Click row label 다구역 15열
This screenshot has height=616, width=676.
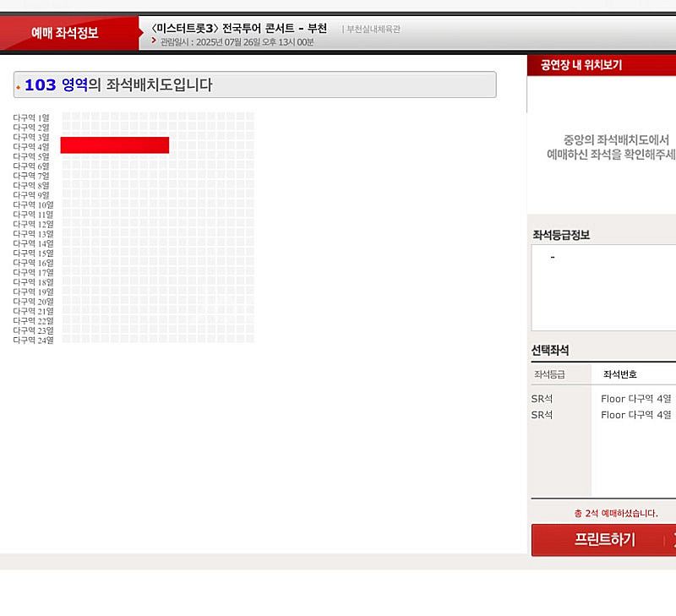33,253
